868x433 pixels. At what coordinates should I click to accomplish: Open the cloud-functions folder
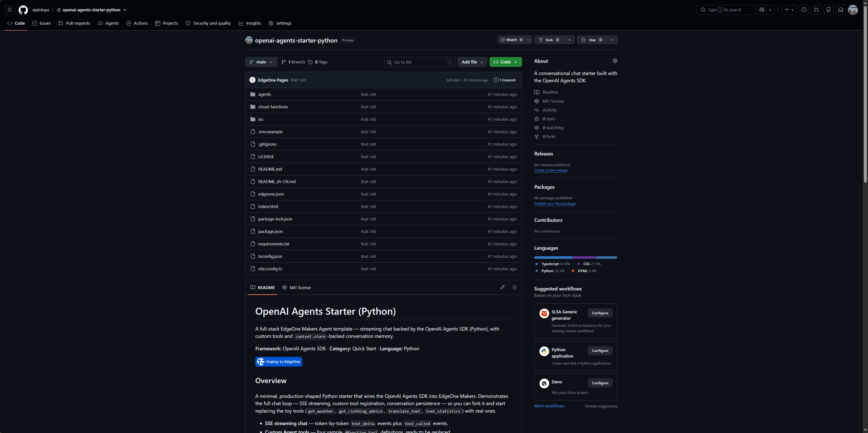[273, 107]
